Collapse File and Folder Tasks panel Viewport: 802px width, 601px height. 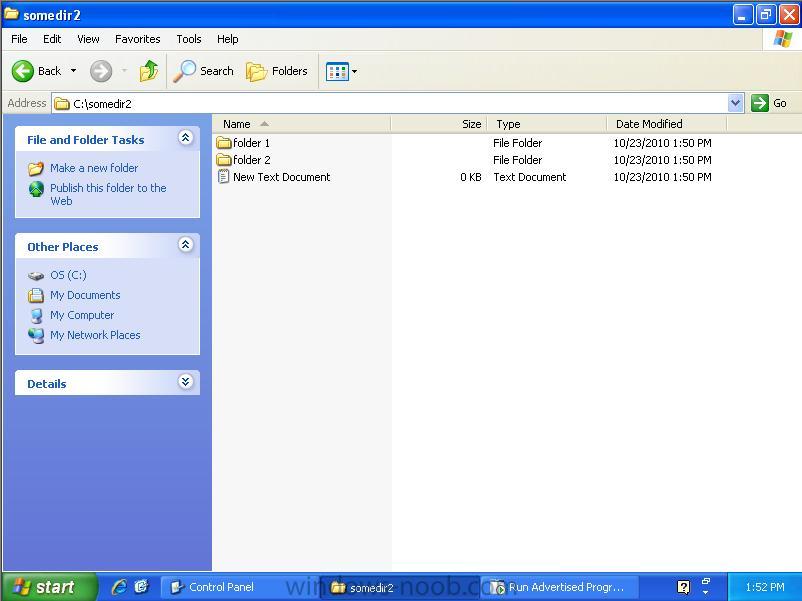coord(185,138)
